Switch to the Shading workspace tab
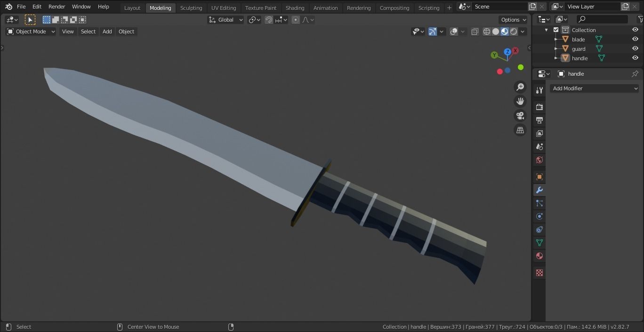 tap(295, 8)
